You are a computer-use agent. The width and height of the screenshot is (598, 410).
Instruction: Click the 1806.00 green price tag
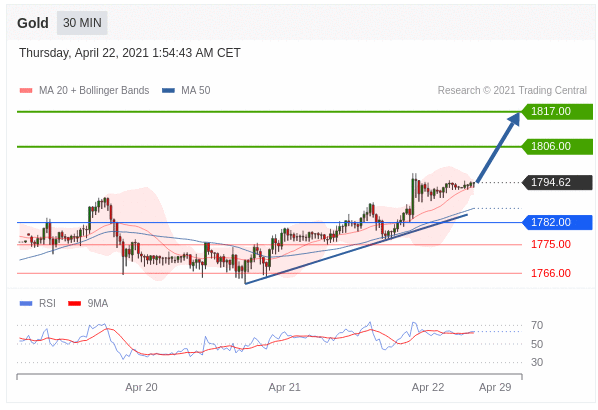coord(557,146)
